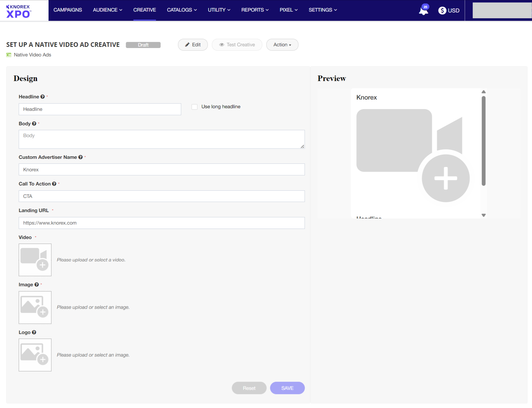Click the Image upload placeholder thumbnail

tap(35, 307)
